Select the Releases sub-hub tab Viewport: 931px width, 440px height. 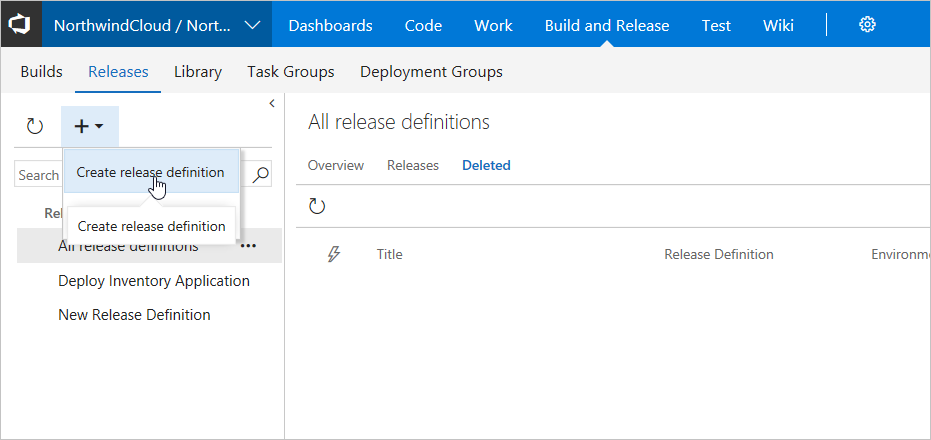point(118,72)
